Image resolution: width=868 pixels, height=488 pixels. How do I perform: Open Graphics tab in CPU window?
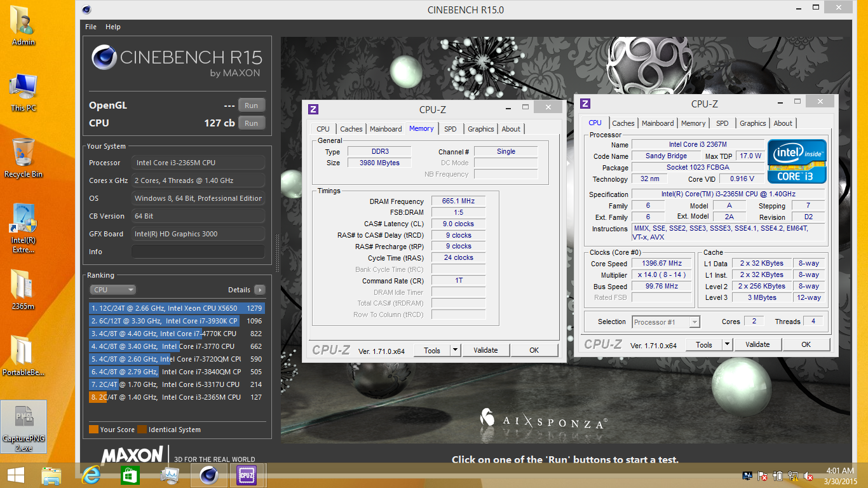click(753, 123)
